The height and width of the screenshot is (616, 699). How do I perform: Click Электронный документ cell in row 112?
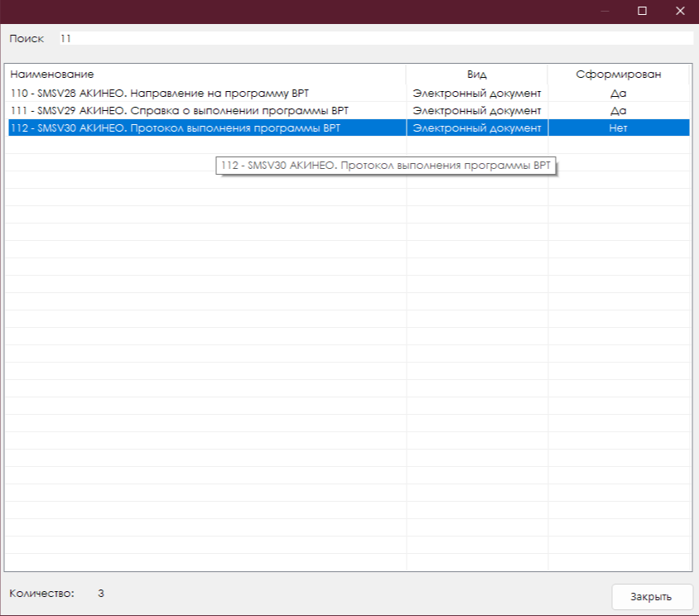pos(477,128)
